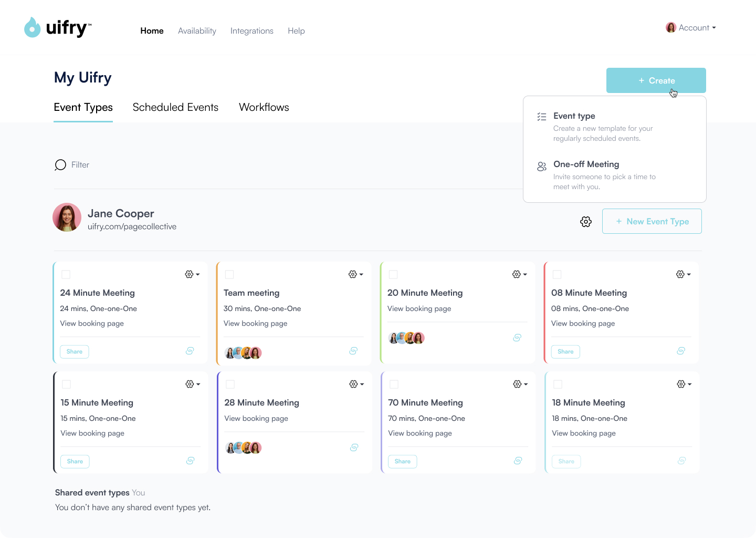Select the 18 Minute Meeting checkbox
Image resolution: width=756 pixels, height=538 pixels.
coord(558,384)
